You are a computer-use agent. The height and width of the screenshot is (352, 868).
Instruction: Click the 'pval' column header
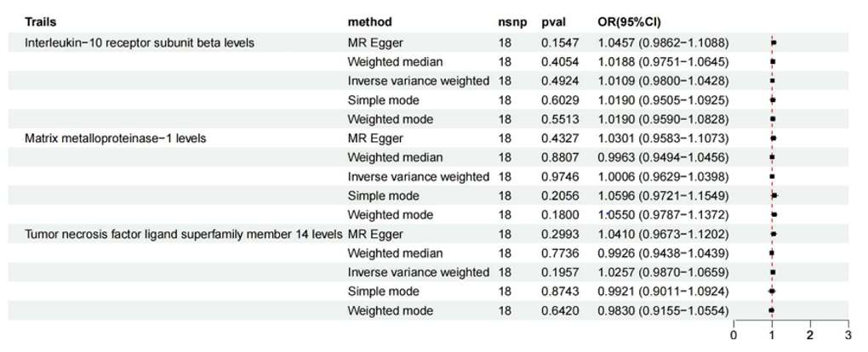554,22
